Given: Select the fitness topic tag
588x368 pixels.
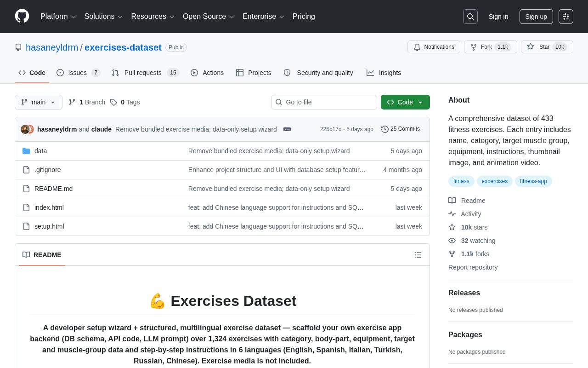Looking at the screenshot, I should click(x=461, y=181).
